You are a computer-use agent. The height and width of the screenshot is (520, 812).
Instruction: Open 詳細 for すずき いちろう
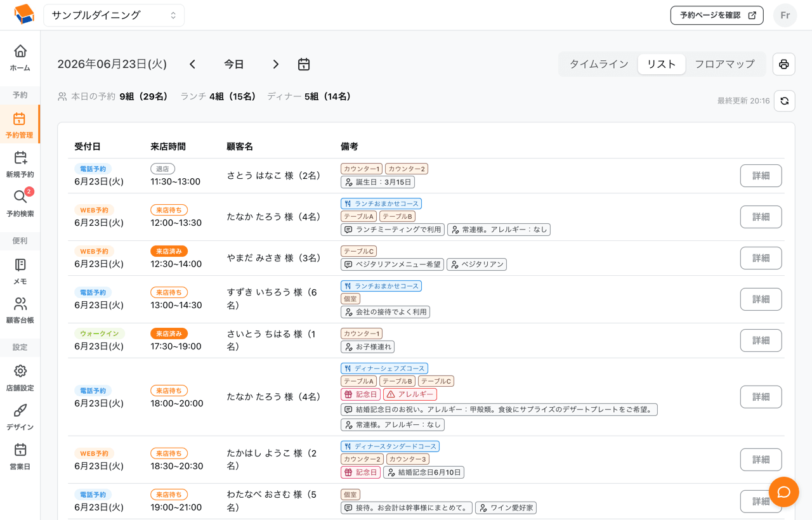761,299
